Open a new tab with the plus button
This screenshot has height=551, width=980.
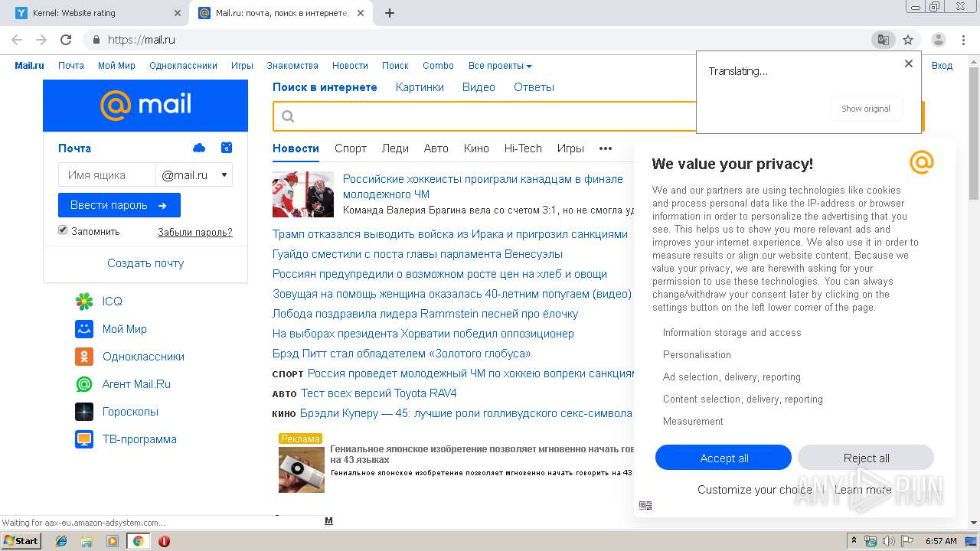pyautogui.click(x=389, y=13)
